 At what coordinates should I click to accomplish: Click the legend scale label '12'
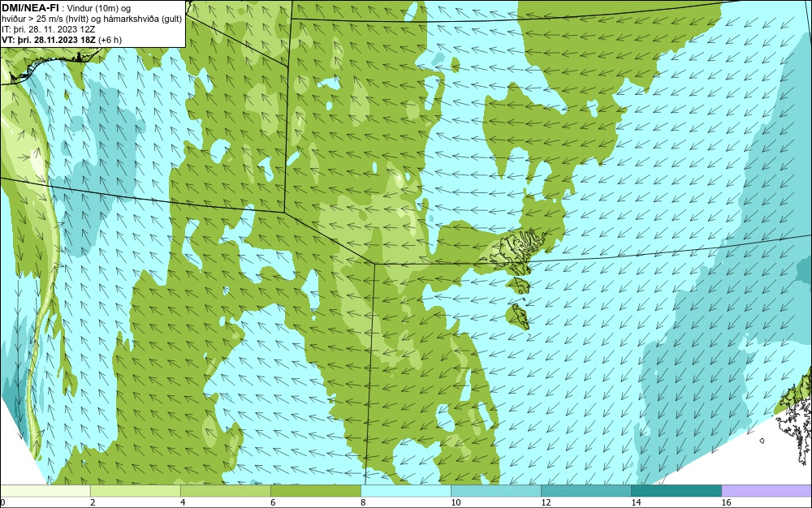pyautogui.click(x=546, y=503)
